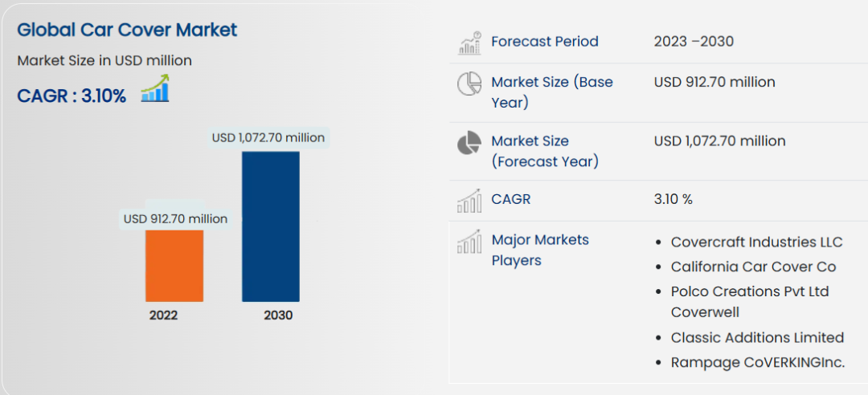Click the Market Size Forecast Year pie icon
The image size is (868, 395).
point(469,144)
